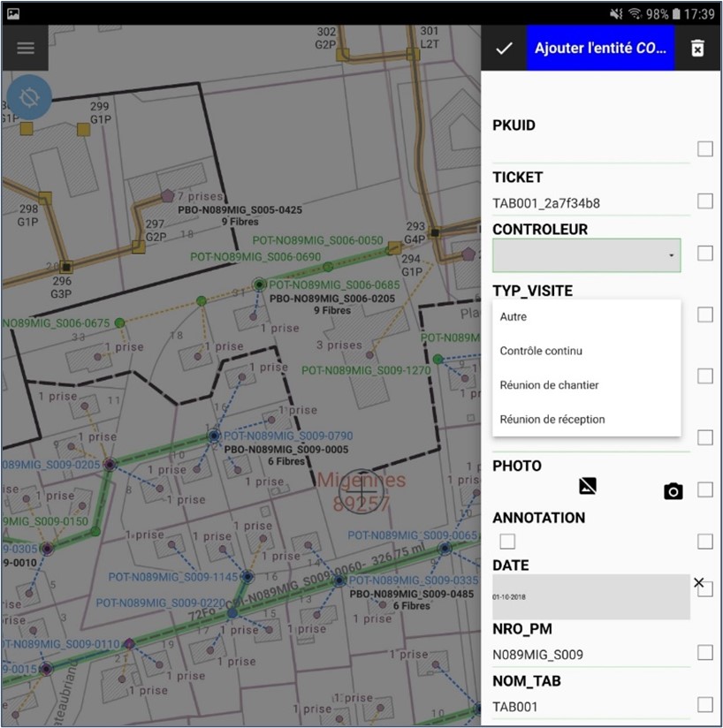Tap map label POT-N089MIG_S006-0690

tap(255, 257)
